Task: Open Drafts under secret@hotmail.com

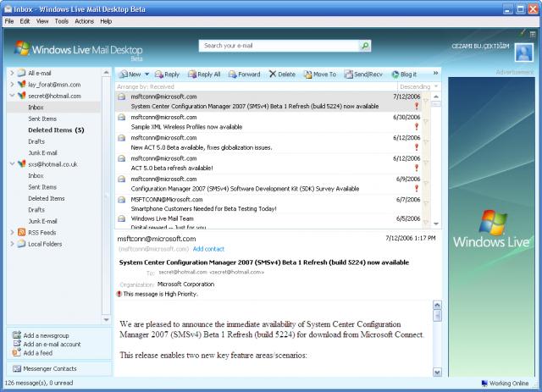Action: tap(36, 141)
